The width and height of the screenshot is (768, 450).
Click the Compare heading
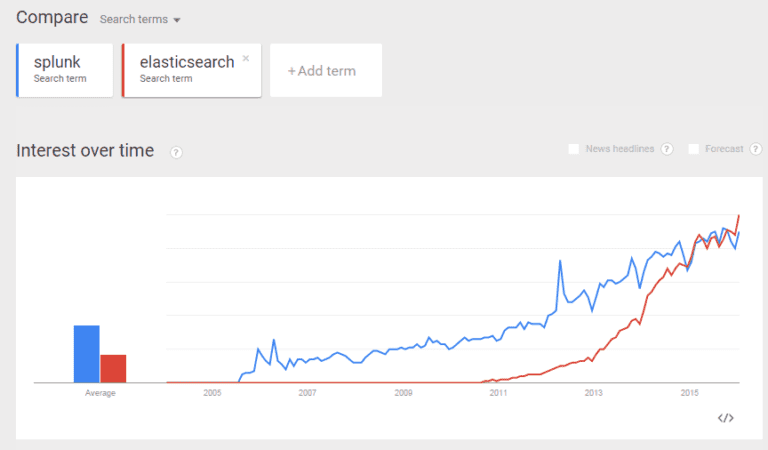pos(51,18)
